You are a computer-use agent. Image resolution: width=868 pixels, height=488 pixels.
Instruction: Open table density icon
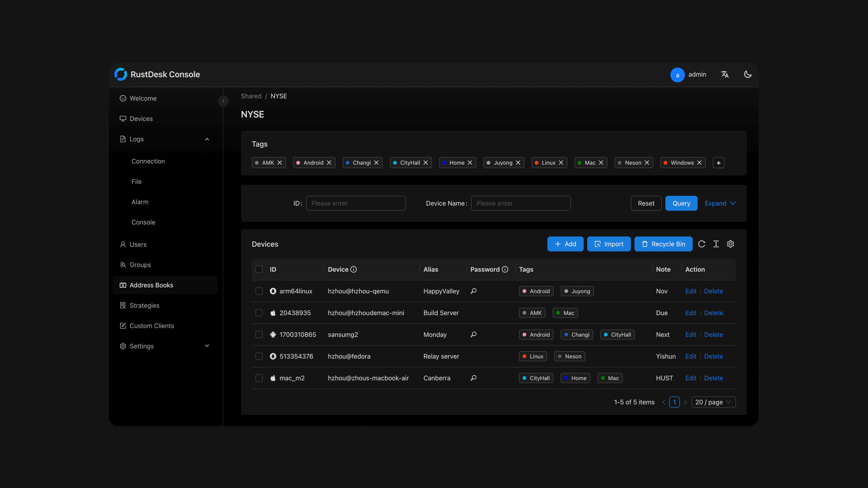[x=716, y=244]
